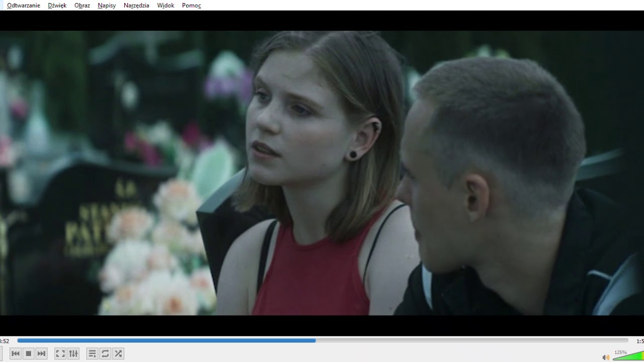Image resolution: width=644 pixels, height=362 pixels.
Task: Toggle random shuffle playback
Action: tap(118, 354)
